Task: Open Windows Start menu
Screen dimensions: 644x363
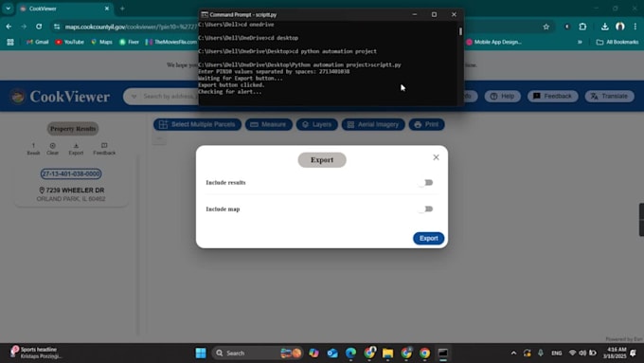Action: [x=201, y=353]
